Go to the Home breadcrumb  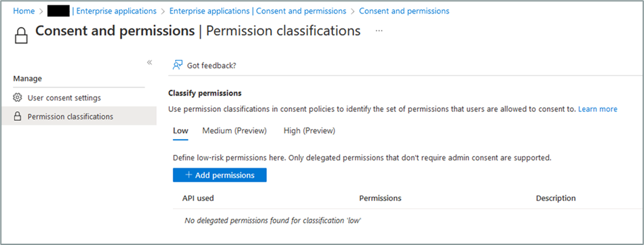tap(24, 11)
